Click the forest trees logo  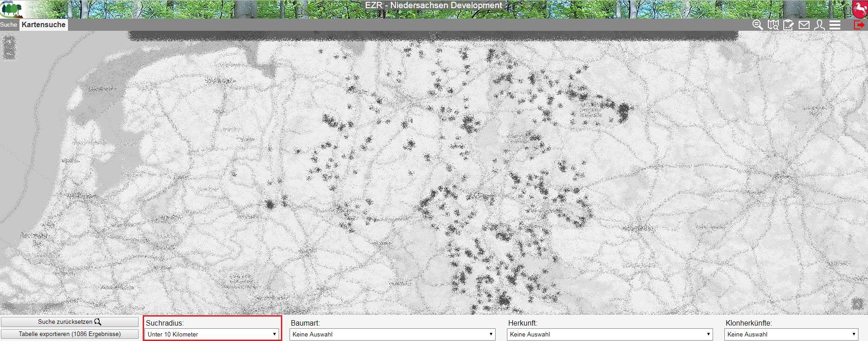point(12,9)
